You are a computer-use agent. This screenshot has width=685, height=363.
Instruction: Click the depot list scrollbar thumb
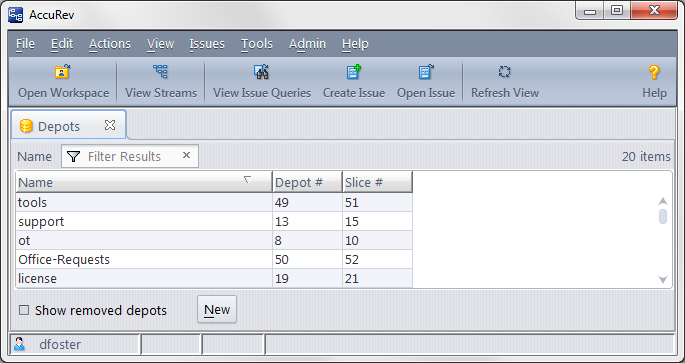click(x=663, y=216)
